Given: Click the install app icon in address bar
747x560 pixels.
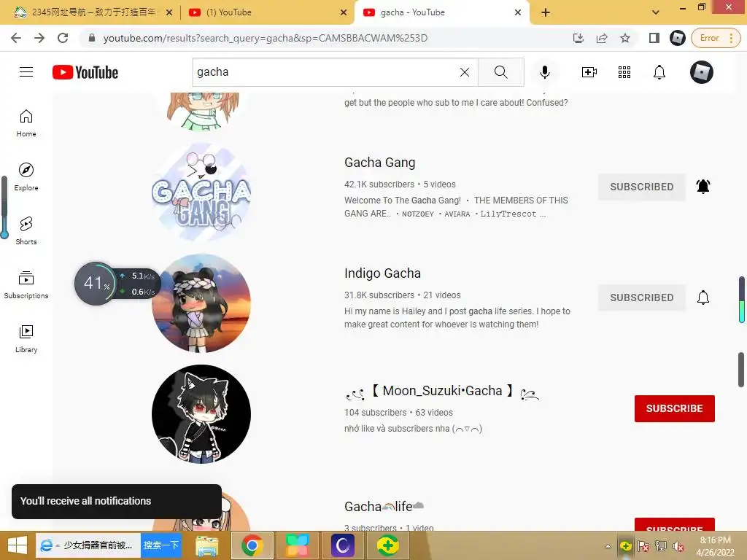Looking at the screenshot, I should click(578, 38).
